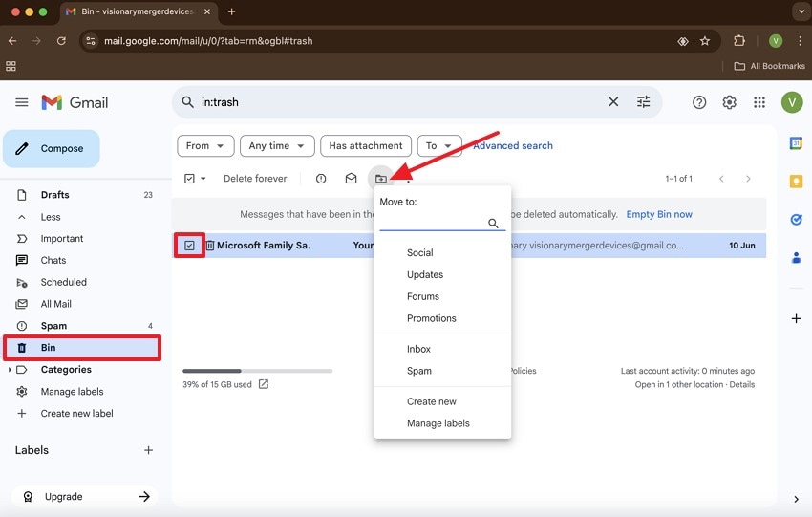
Task: Clear the in:trash search with X
Action: tap(613, 102)
